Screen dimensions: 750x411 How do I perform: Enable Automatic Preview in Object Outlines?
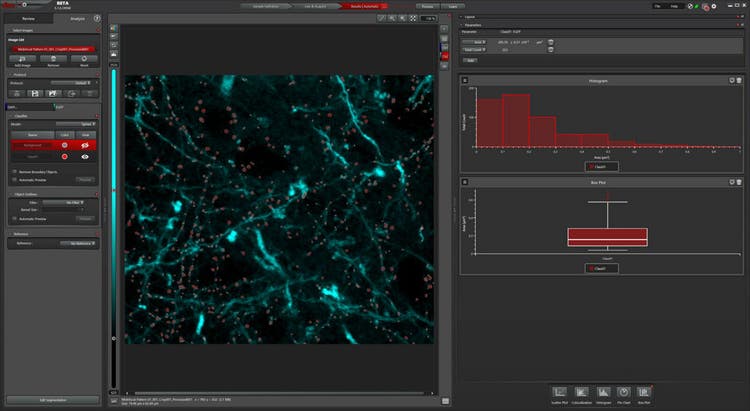(x=14, y=219)
